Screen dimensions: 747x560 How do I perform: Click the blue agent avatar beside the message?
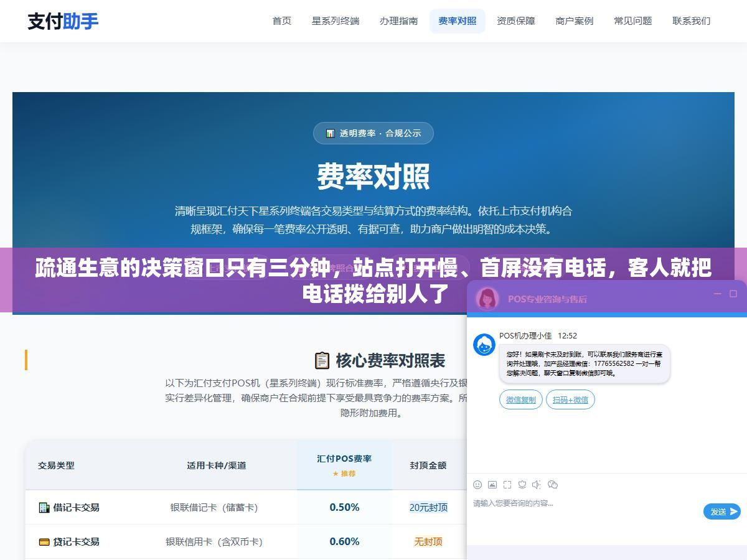click(484, 345)
